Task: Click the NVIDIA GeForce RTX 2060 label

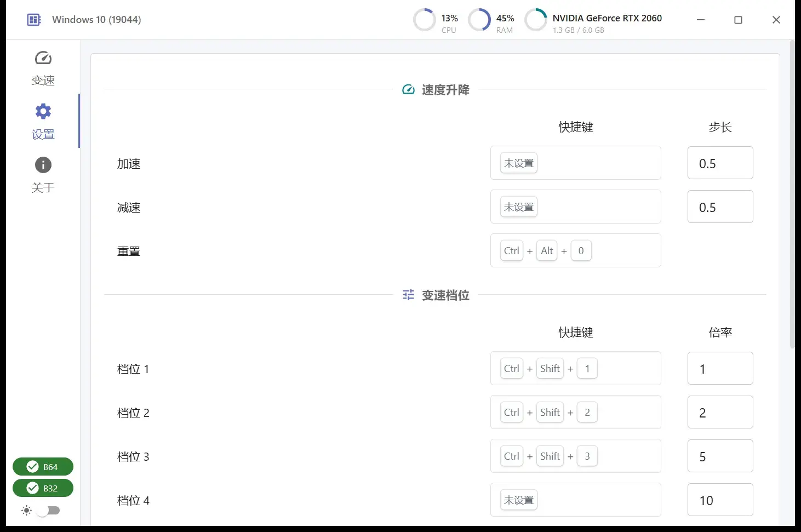Action: click(x=607, y=18)
